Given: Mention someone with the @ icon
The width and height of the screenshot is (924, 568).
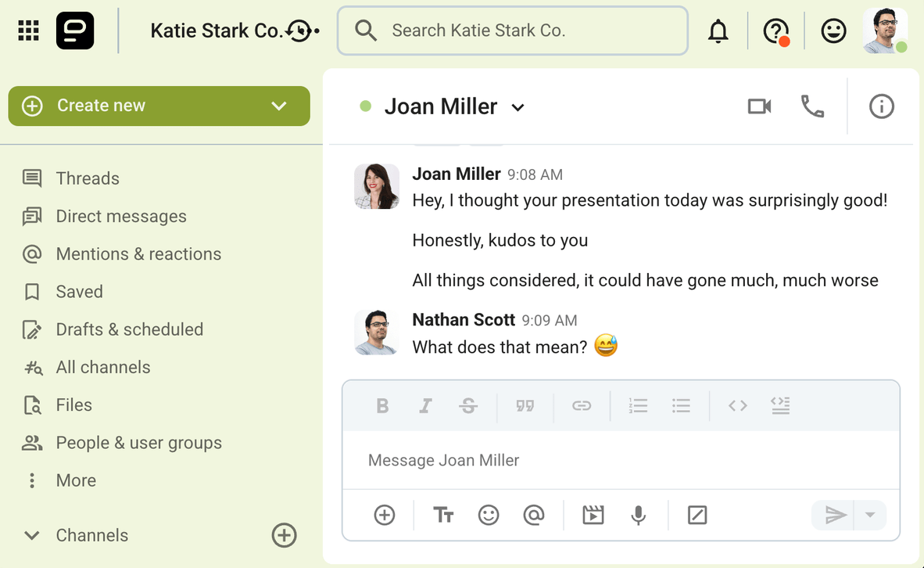Looking at the screenshot, I should pos(534,515).
